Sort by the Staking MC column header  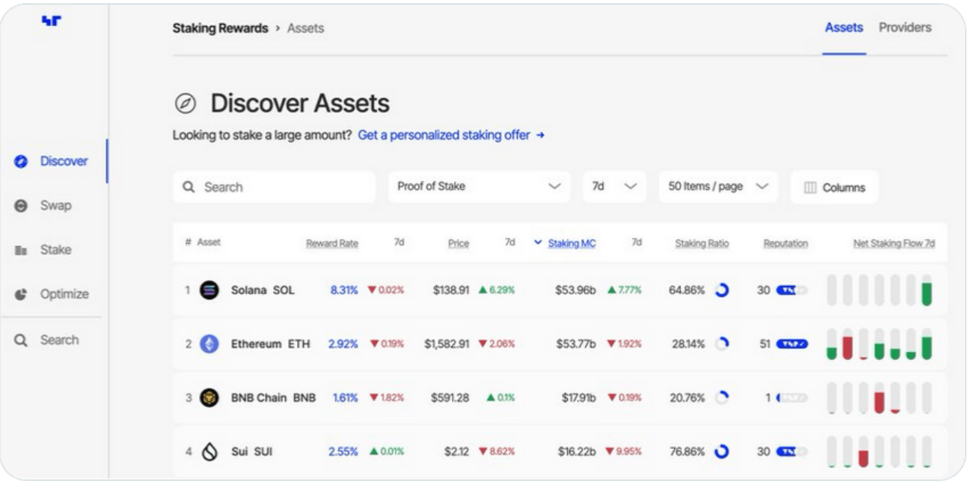[572, 243]
